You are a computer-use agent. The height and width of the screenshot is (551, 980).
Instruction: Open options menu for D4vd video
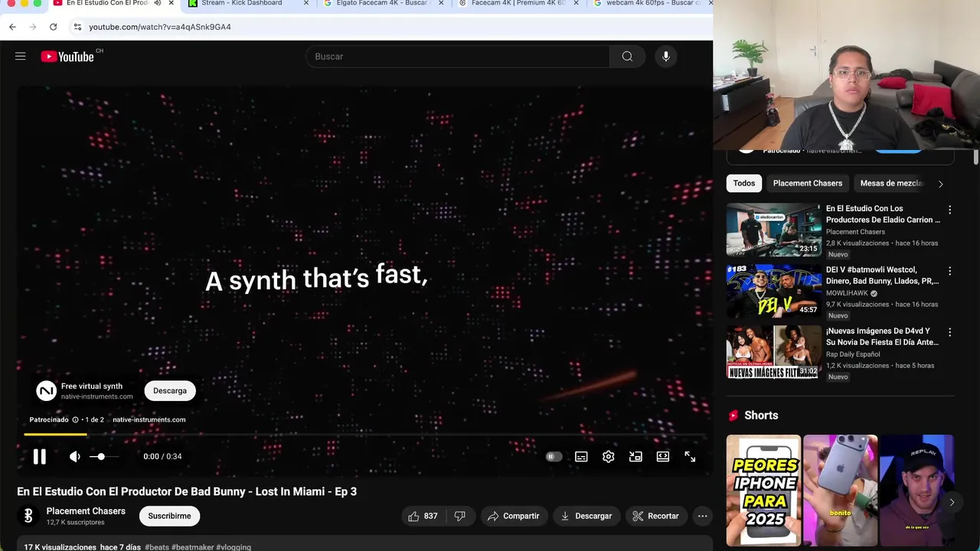[949, 332]
